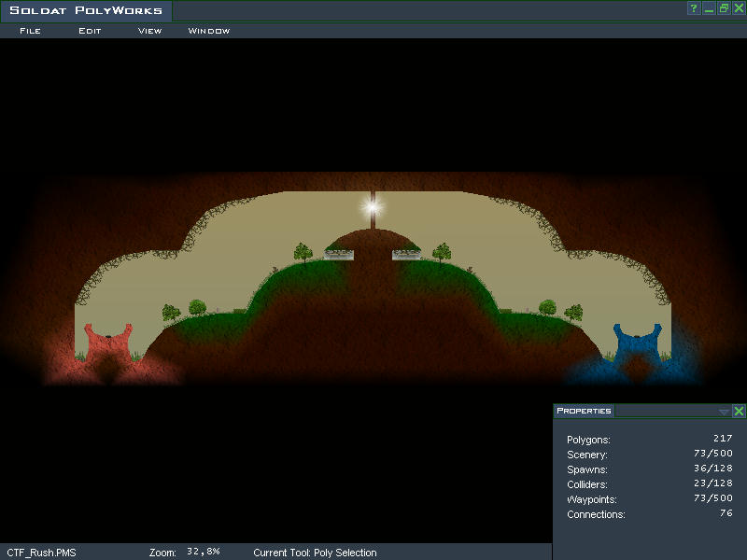Click the Soldat PolyWorks title label
This screenshot has height=560, width=747.
tap(86, 11)
